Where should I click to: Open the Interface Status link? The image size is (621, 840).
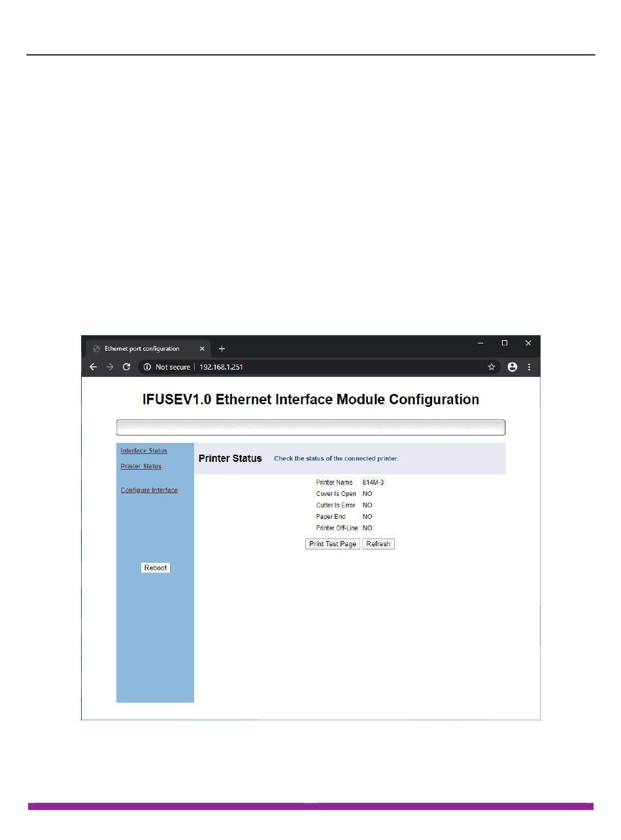144,451
